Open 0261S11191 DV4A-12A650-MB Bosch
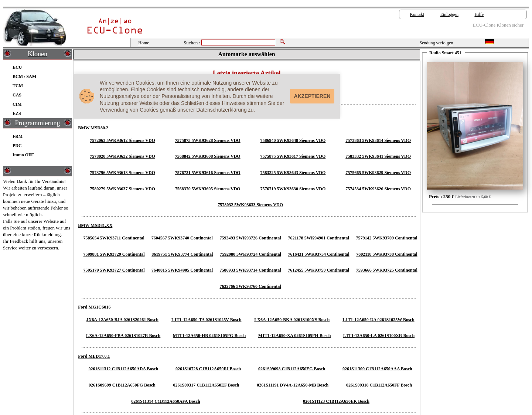Screen dimensions: 532x415 (x=293, y=385)
